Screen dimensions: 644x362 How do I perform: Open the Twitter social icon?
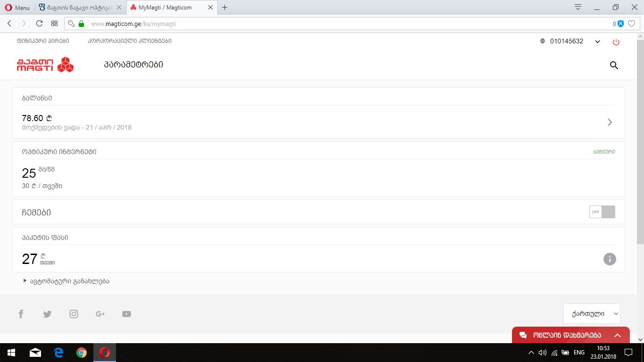click(47, 314)
